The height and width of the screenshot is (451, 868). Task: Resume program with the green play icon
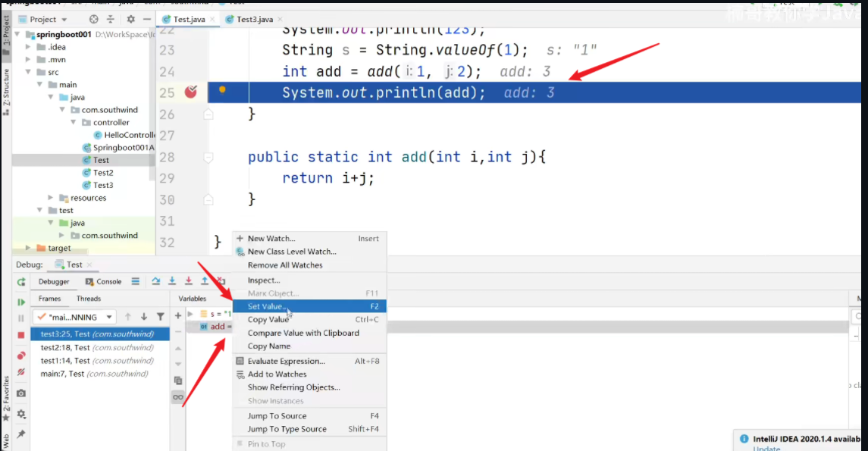tap(21, 302)
